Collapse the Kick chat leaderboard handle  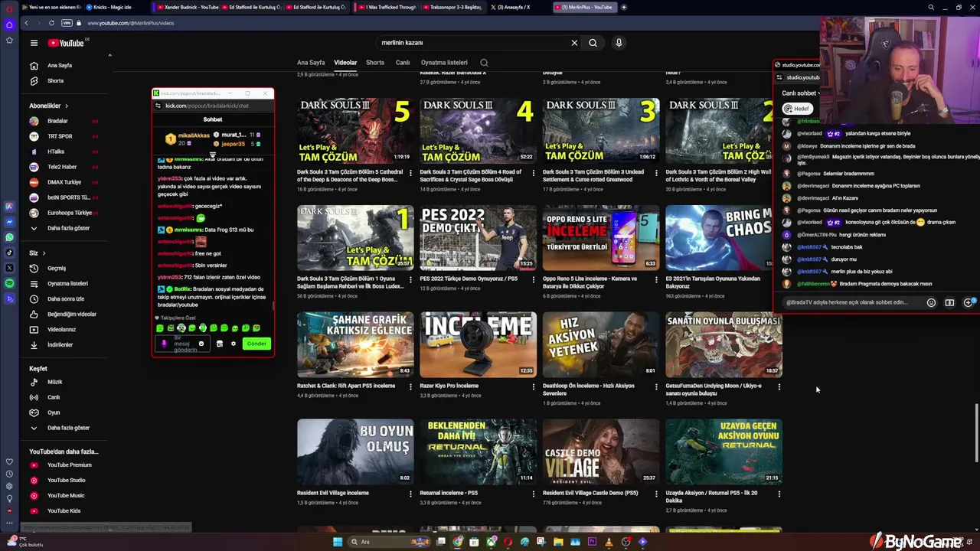tap(213, 155)
